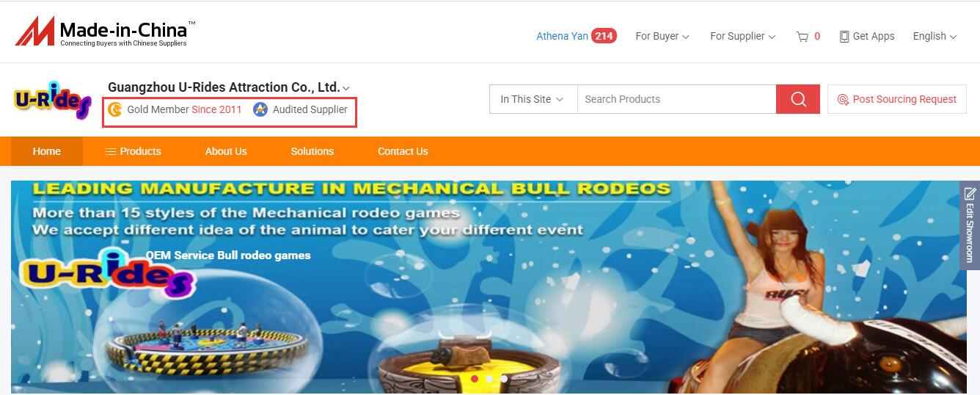The width and height of the screenshot is (980, 395).
Task: Switch to the third carousel dot
Action: (504, 379)
